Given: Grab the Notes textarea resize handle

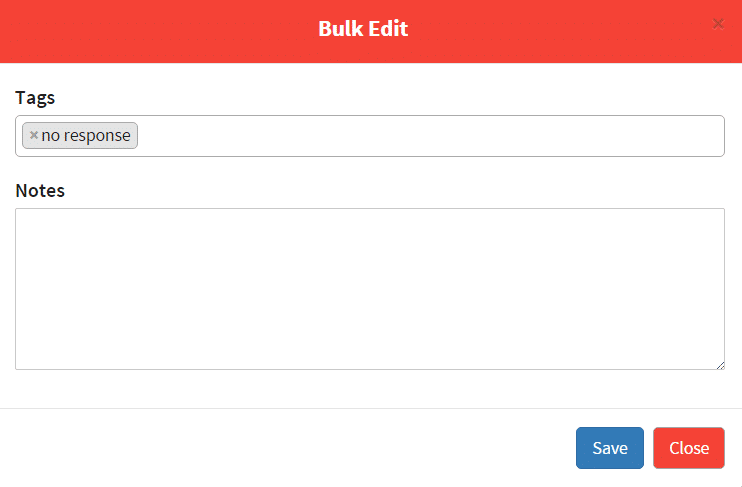Looking at the screenshot, I should 720,365.
